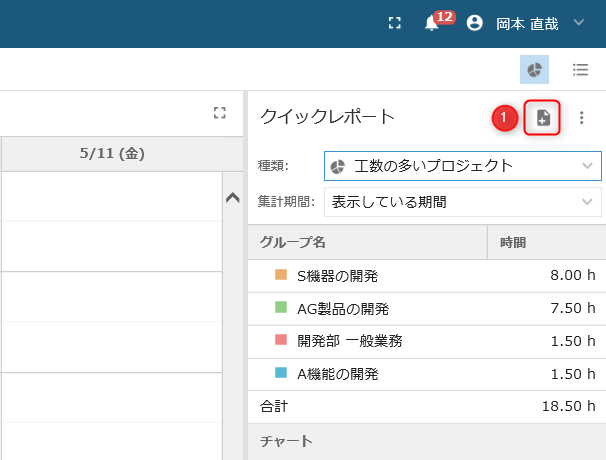
Task: Expand the 岡本 直哉 user menu
Action: pos(579,22)
